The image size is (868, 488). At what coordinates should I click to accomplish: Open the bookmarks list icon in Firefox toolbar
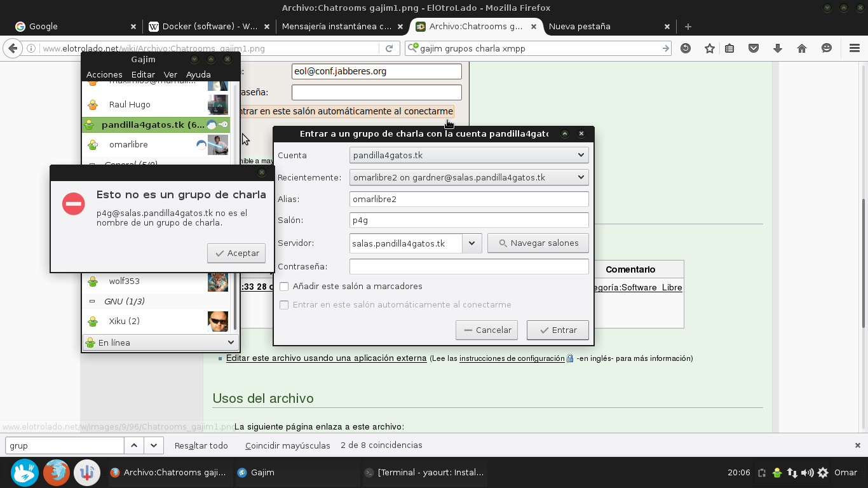click(729, 48)
